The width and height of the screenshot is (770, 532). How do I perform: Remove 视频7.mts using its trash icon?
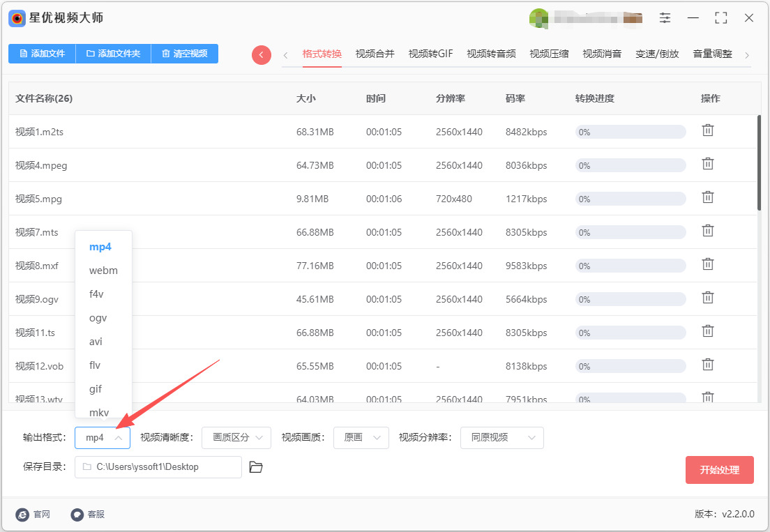click(708, 231)
